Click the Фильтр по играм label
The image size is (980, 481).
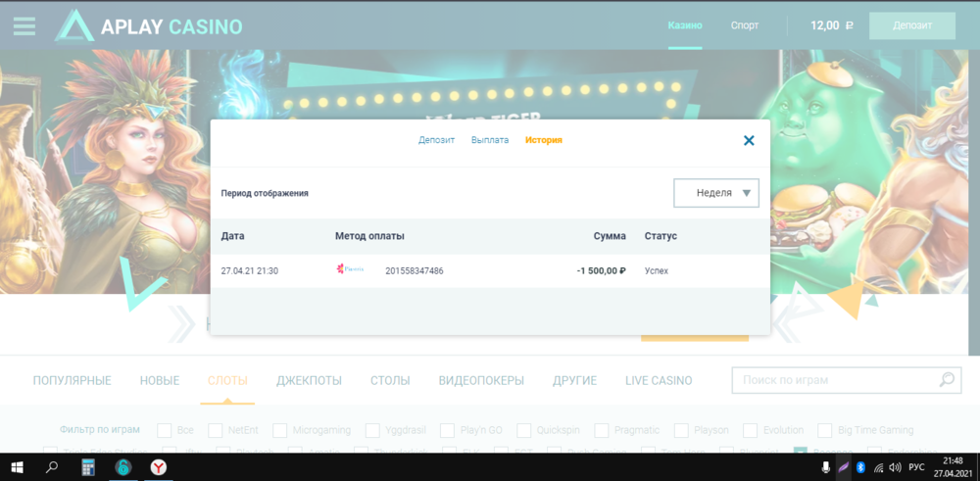coord(100,430)
